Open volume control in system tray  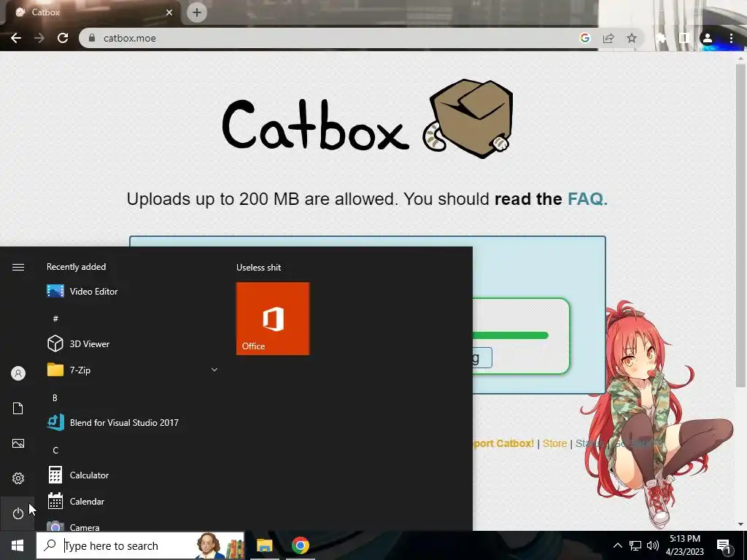point(653,545)
